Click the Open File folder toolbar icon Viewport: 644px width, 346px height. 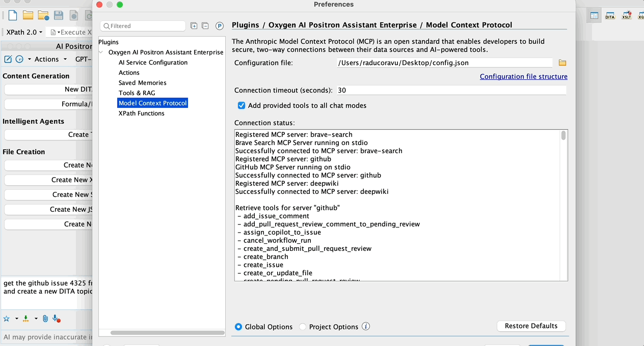tap(28, 16)
